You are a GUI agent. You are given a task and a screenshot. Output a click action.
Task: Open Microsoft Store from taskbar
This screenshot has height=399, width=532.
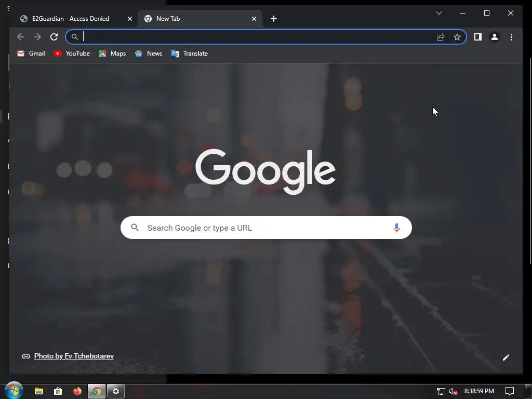(x=58, y=391)
